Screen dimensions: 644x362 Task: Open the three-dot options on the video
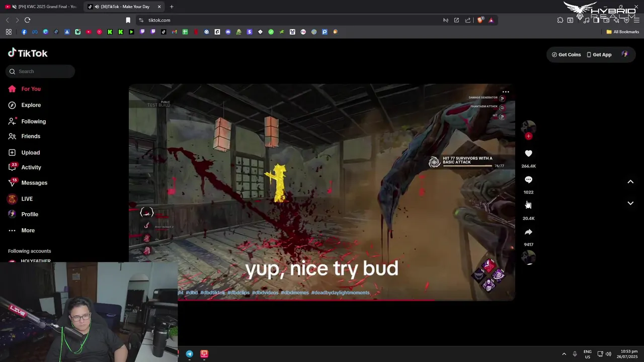(506, 92)
